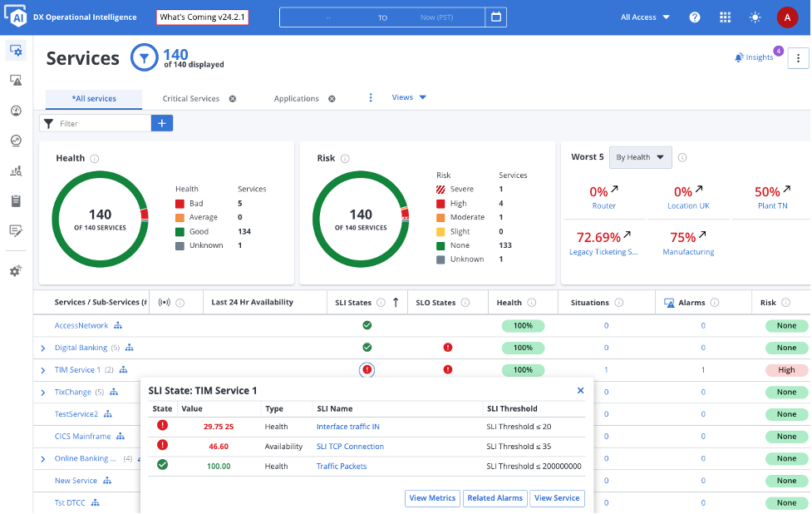
Task: Click the clipboard inventory icon in the sidebar
Action: click(x=15, y=200)
